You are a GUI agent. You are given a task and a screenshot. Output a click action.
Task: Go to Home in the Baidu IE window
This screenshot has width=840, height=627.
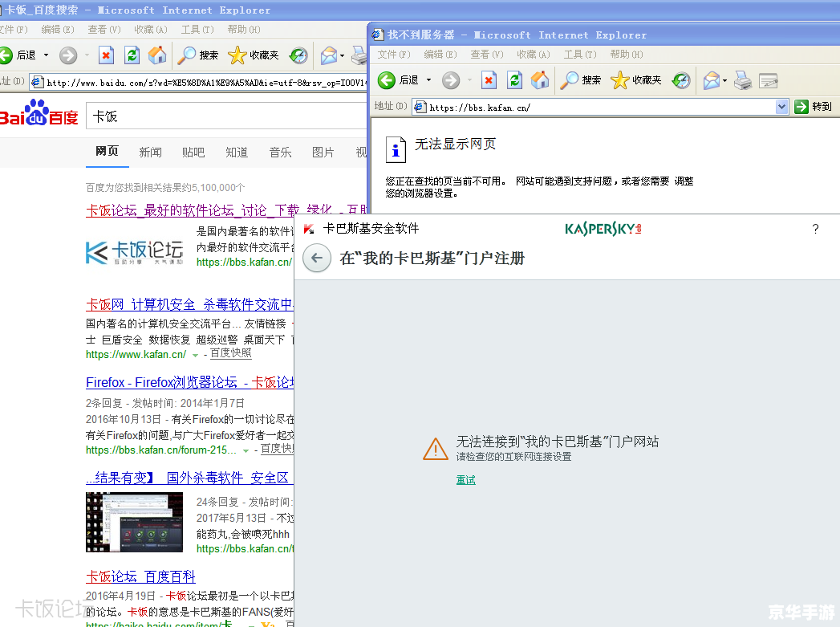click(x=157, y=55)
